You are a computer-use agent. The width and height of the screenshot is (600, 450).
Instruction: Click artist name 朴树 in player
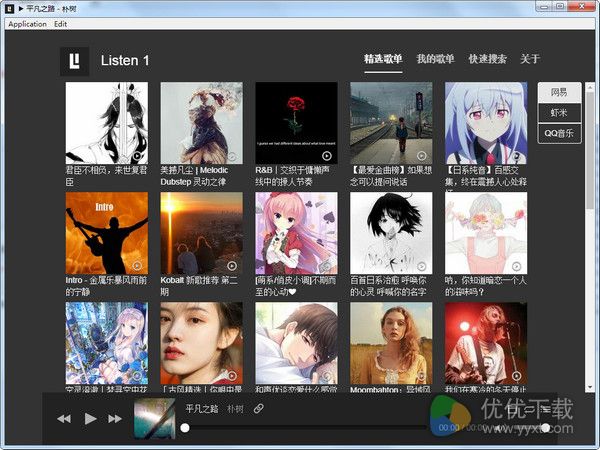(x=235, y=409)
